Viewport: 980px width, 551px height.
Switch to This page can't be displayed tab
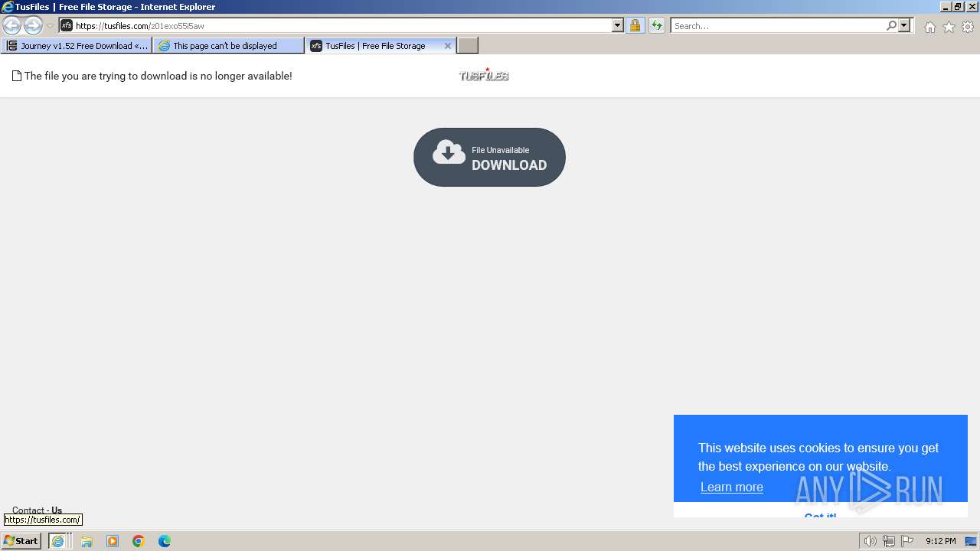pos(228,46)
